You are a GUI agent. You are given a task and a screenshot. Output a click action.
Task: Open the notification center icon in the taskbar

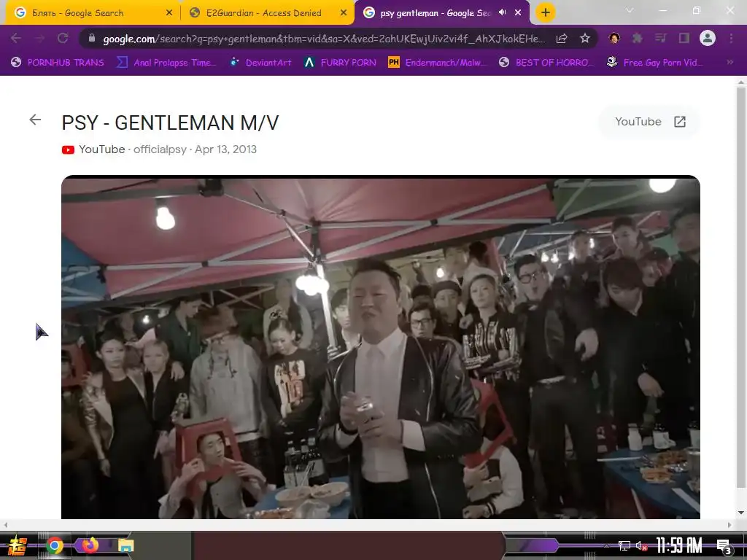(724, 546)
